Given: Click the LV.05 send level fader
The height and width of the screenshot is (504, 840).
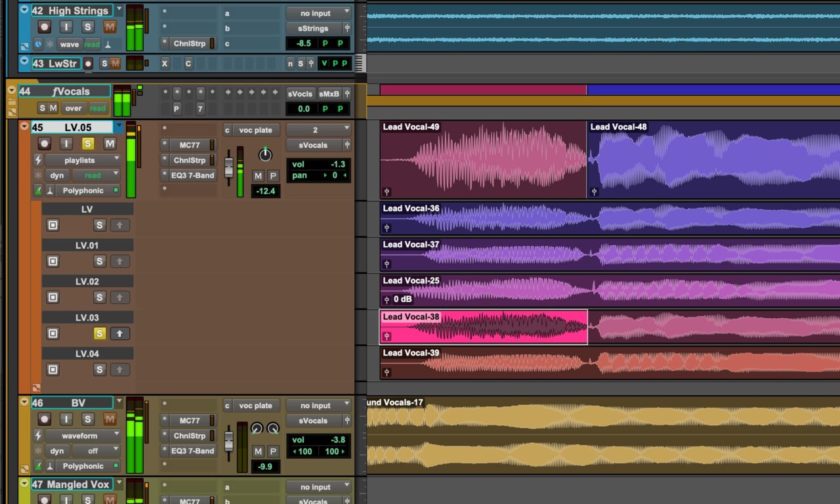Looking at the screenshot, I should pyautogui.click(x=229, y=168).
